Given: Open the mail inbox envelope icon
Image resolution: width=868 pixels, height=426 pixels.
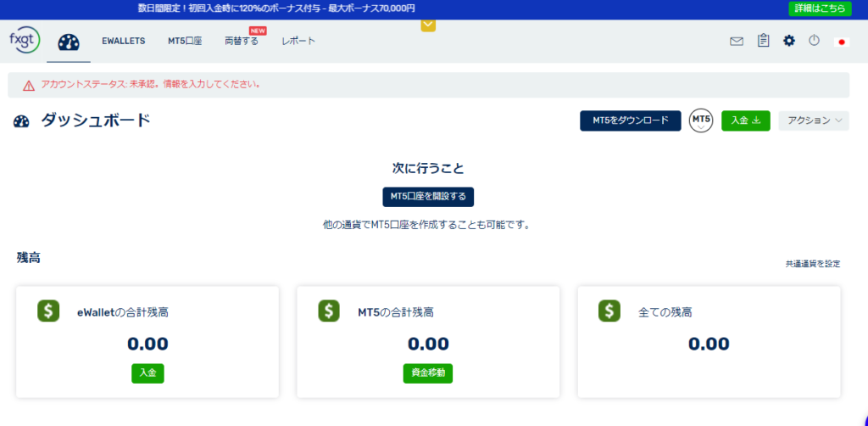Looking at the screenshot, I should click(736, 41).
